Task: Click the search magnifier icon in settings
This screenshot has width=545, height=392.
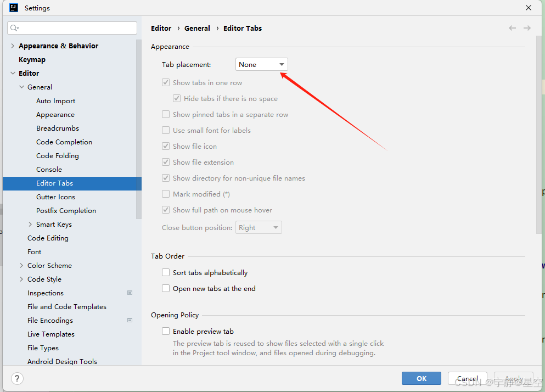Action: (14, 28)
